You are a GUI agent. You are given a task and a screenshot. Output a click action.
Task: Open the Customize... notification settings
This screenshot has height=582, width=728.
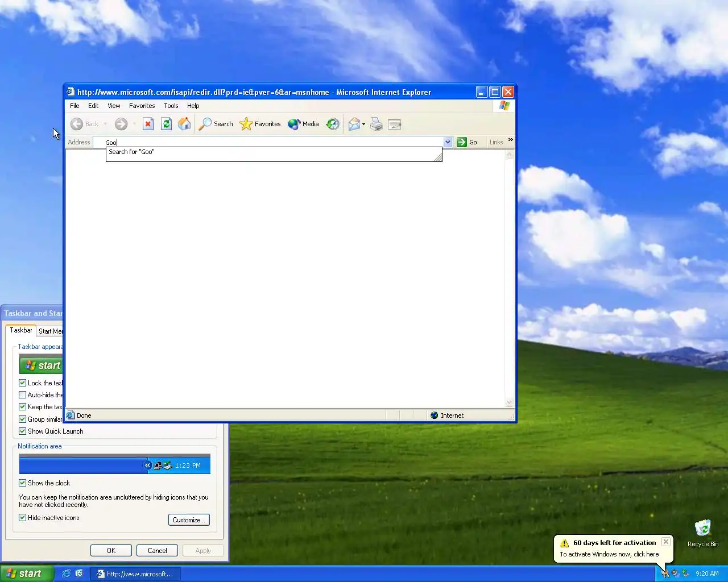click(189, 520)
